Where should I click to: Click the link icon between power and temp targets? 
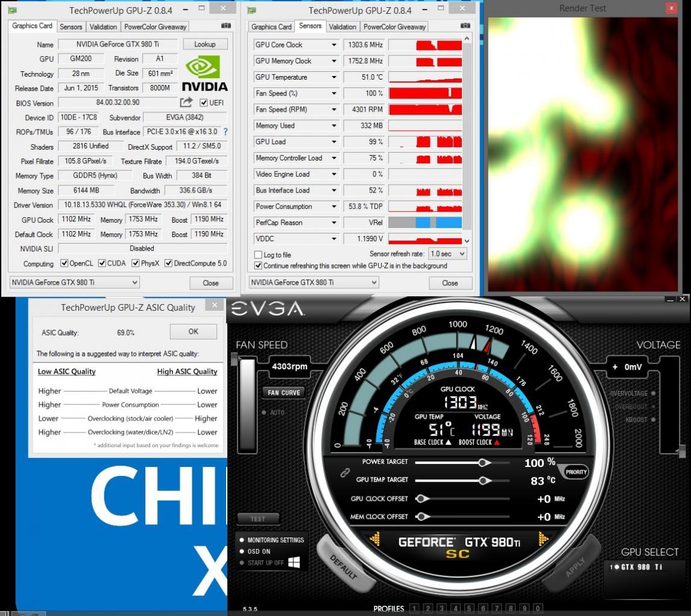pyautogui.click(x=345, y=473)
